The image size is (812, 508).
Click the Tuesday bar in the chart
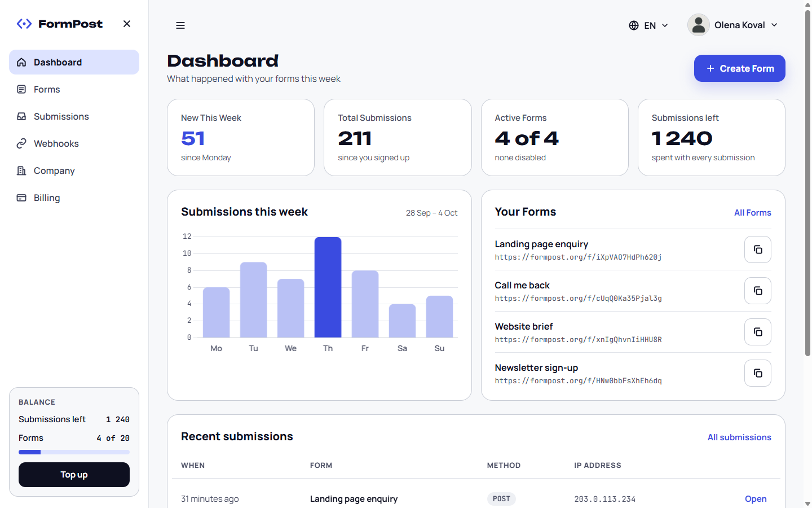tap(253, 300)
